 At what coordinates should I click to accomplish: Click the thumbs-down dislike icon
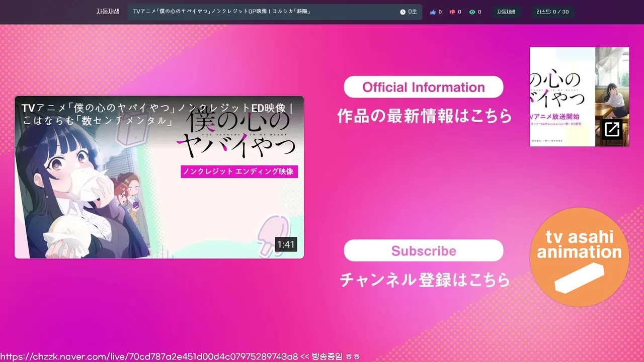pos(452,12)
